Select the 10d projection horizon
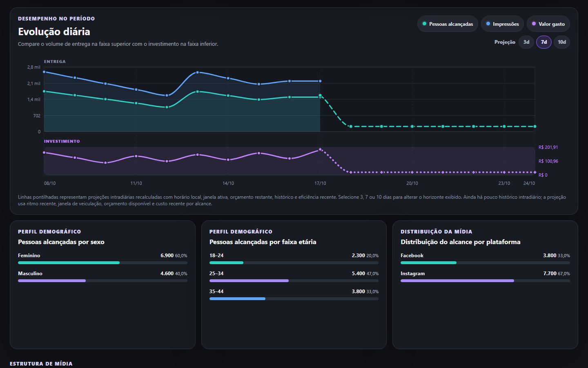 click(562, 42)
